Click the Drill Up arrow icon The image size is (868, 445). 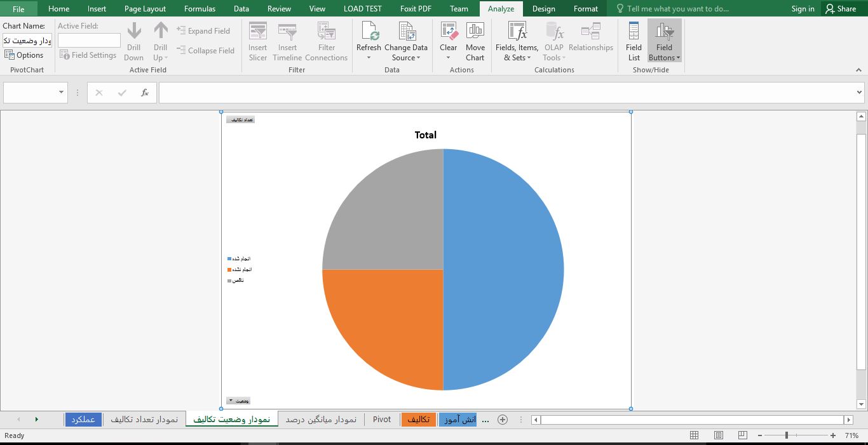pyautogui.click(x=161, y=30)
